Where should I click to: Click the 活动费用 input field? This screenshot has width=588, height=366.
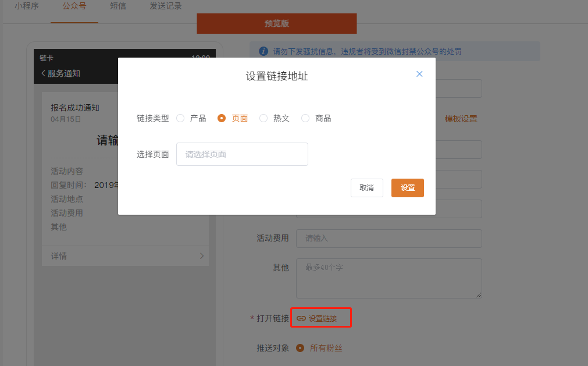pyautogui.click(x=389, y=239)
